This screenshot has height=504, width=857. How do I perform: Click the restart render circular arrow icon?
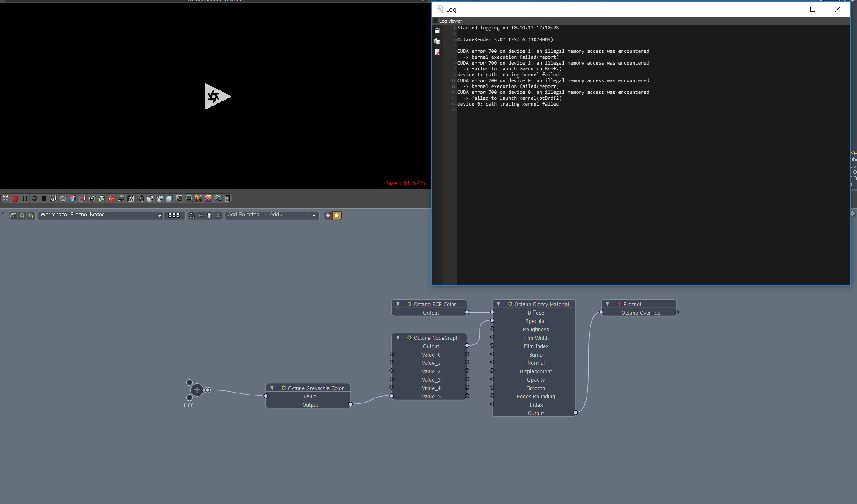tap(34, 199)
